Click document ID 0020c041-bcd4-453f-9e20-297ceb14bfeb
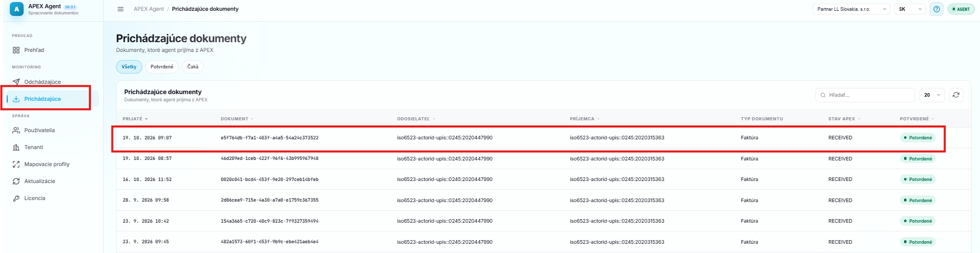This screenshot has height=253, width=980. 270,179
